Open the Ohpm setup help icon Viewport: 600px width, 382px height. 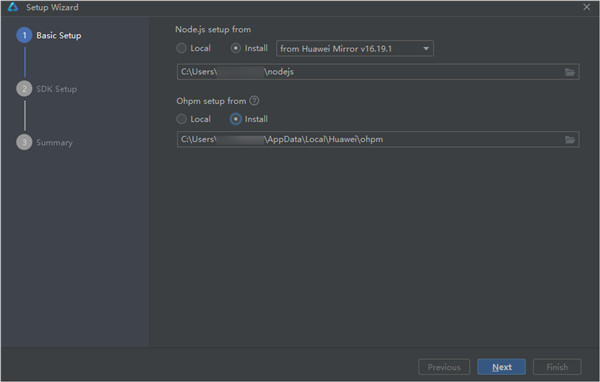click(x=254, y=101)
